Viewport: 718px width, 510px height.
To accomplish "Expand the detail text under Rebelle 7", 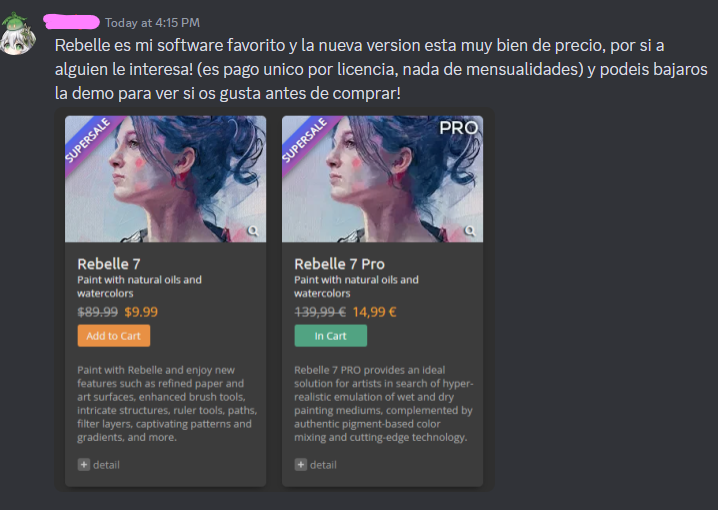I will (x=106, y=465).
